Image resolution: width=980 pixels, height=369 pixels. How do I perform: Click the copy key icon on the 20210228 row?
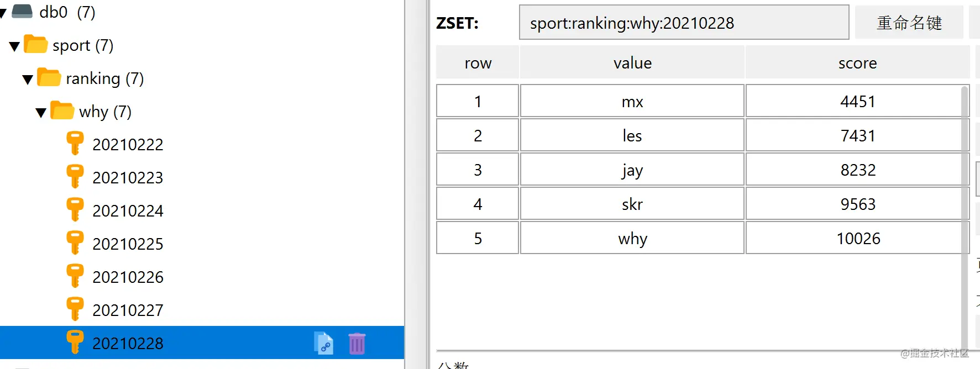click(324, 343)
